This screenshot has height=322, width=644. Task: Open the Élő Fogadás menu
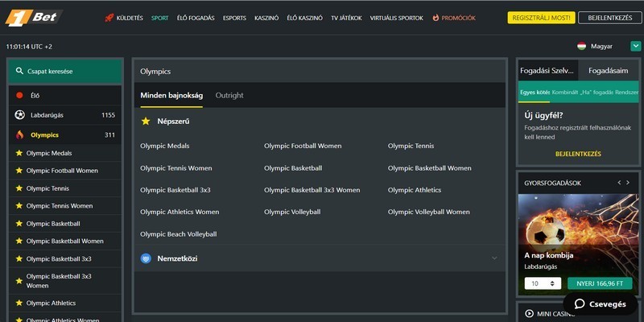point(196,18)
